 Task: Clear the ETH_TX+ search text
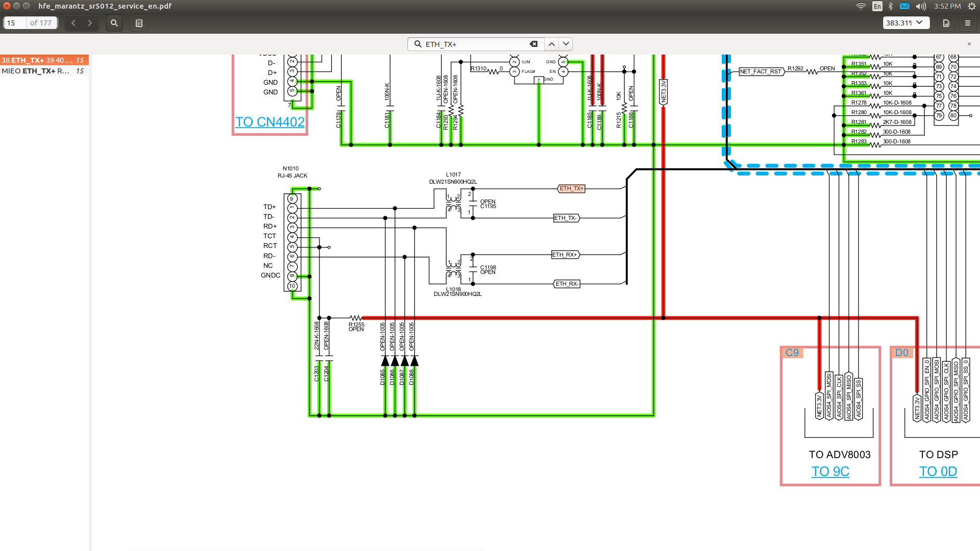pyautogui.click(x=533, y=44)
